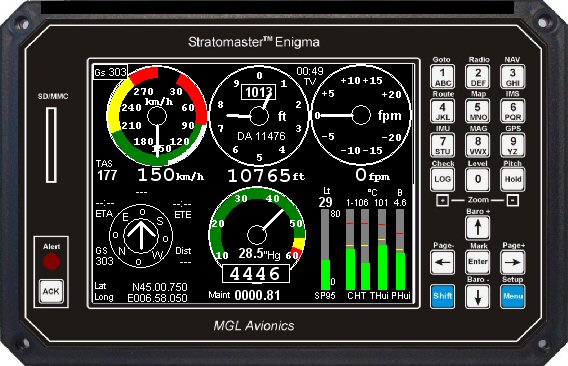The image size is (568, 366).
Task: Click the compass heading arrow display
Action: (x=141, y=236)
